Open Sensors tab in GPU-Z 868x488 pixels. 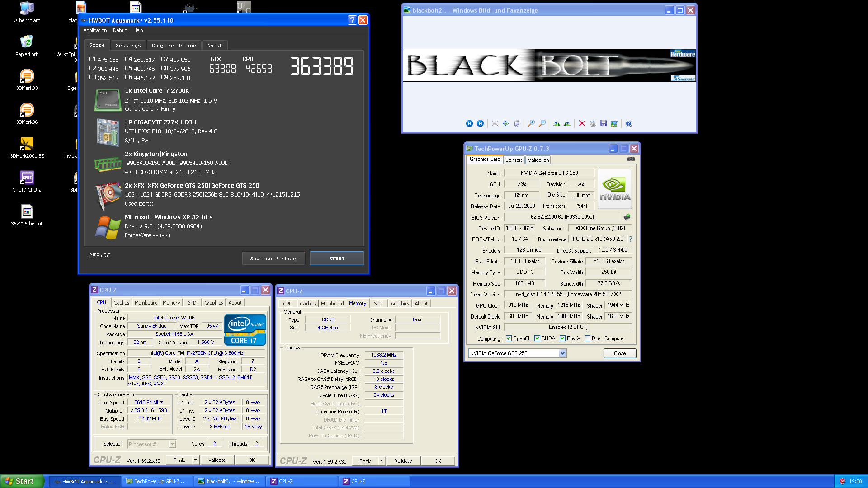point(514,160)
